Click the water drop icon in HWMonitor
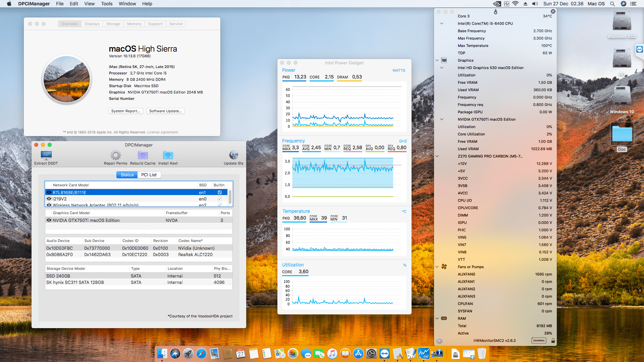 496,12
